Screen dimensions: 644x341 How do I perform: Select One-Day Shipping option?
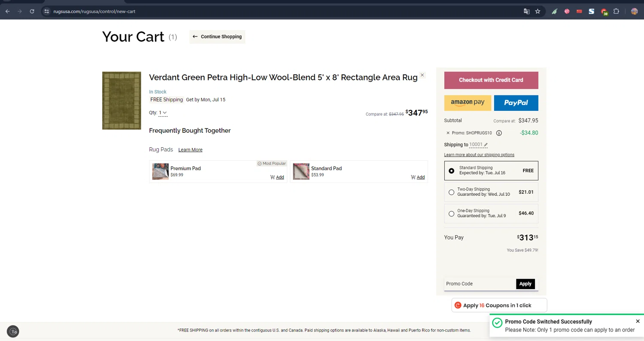point(491,213)
